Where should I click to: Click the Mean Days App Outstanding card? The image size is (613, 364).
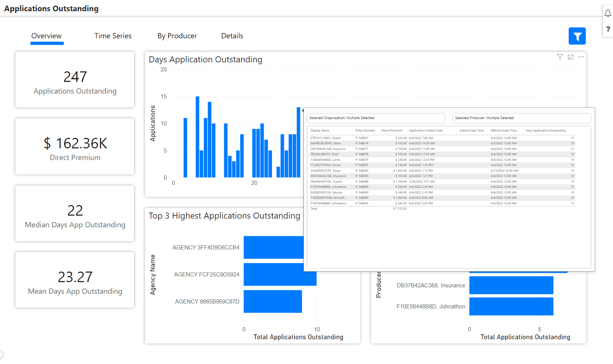(75, 280)
